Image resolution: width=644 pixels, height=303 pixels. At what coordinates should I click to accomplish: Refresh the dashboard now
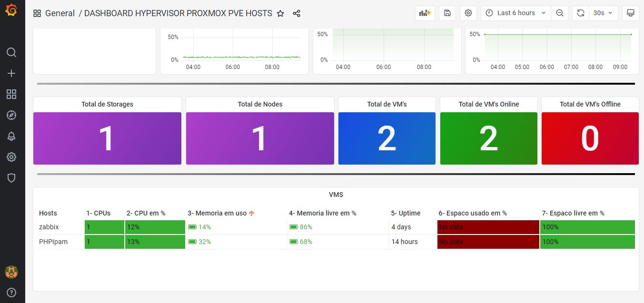[x=581, y=13]
